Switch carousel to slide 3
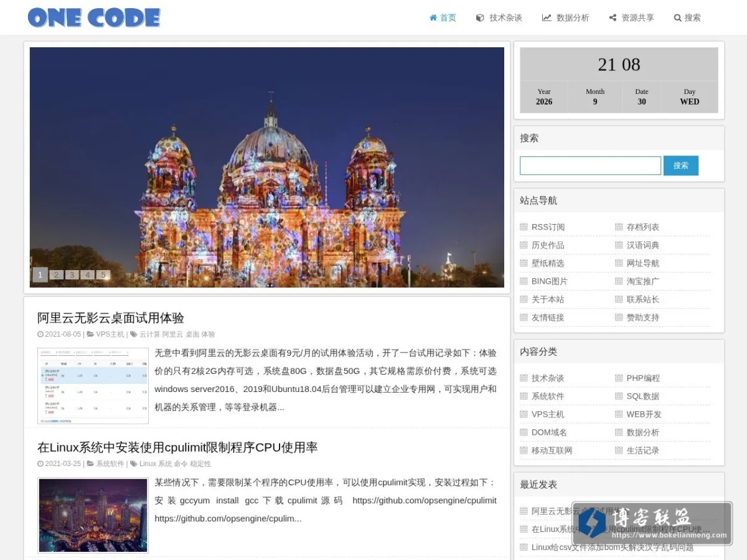747x560 pixels. (72, 274)
